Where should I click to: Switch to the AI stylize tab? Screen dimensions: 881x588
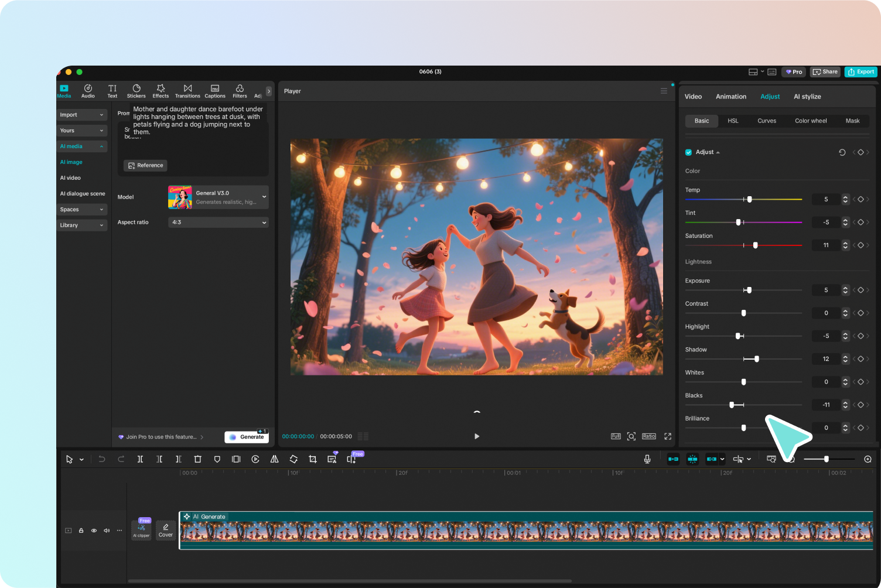point(807,97)
